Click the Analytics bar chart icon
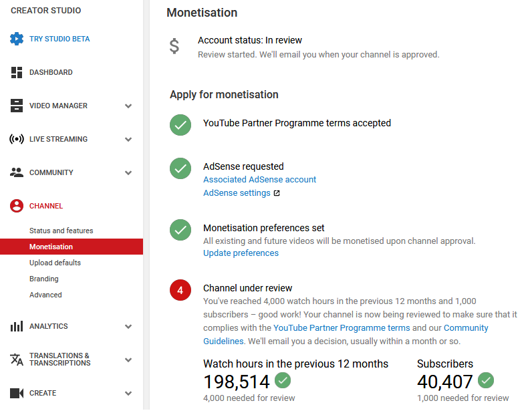This screenshot has width=532, height=417. pos(17,327)
